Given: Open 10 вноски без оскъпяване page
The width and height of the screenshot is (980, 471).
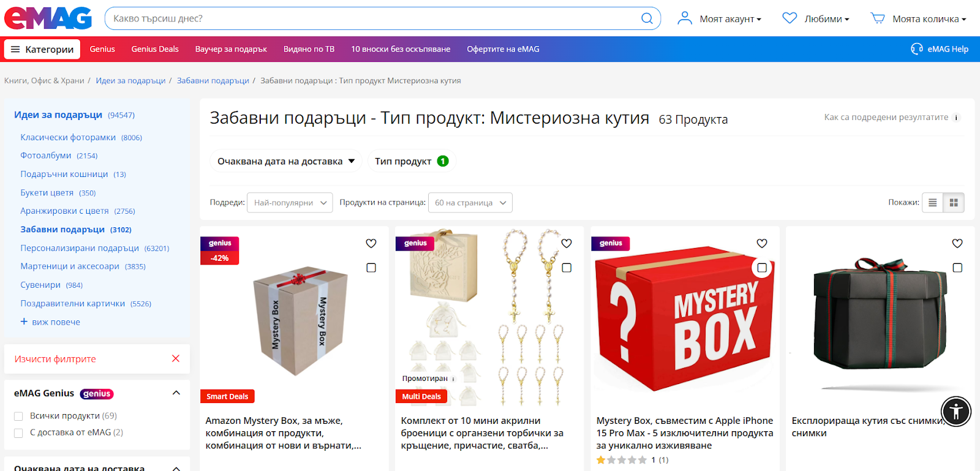Looking at the screenshot, I should tap(401, 49).
